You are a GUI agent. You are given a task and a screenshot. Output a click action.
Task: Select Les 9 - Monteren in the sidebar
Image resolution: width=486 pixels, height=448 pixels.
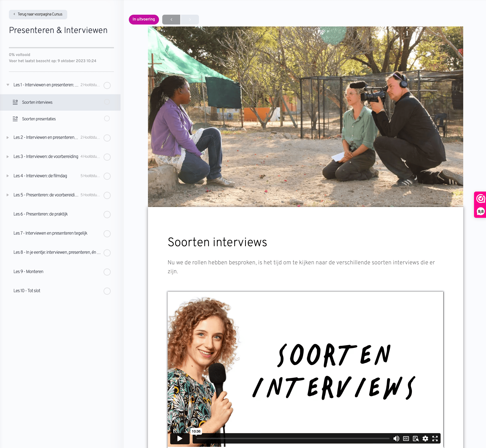(x=28, y=272)
